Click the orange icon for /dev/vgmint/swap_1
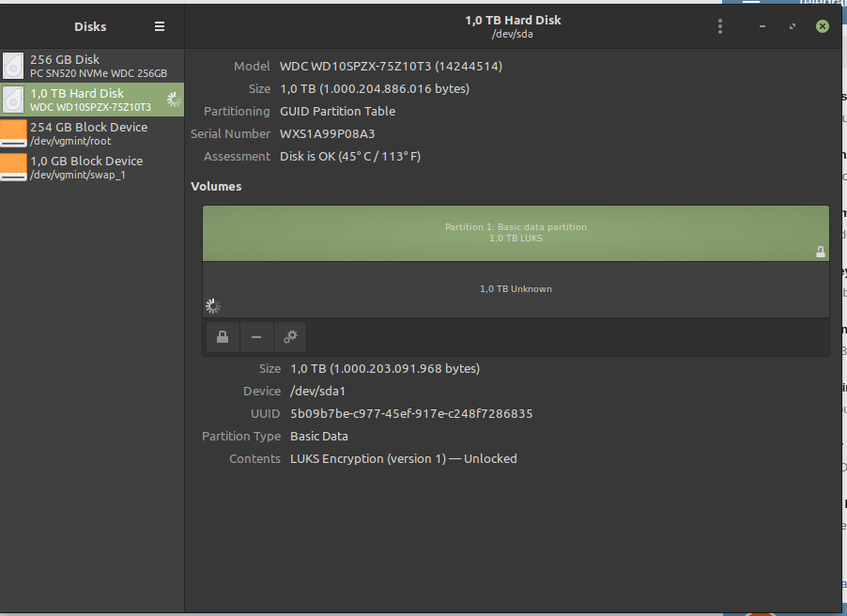847x616 pixels. click(13, 167)
